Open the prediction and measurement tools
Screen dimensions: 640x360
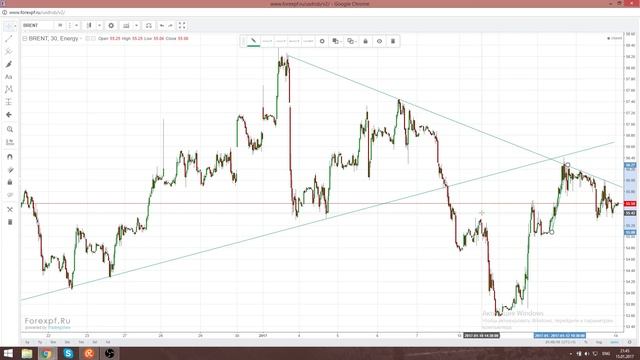9,102
